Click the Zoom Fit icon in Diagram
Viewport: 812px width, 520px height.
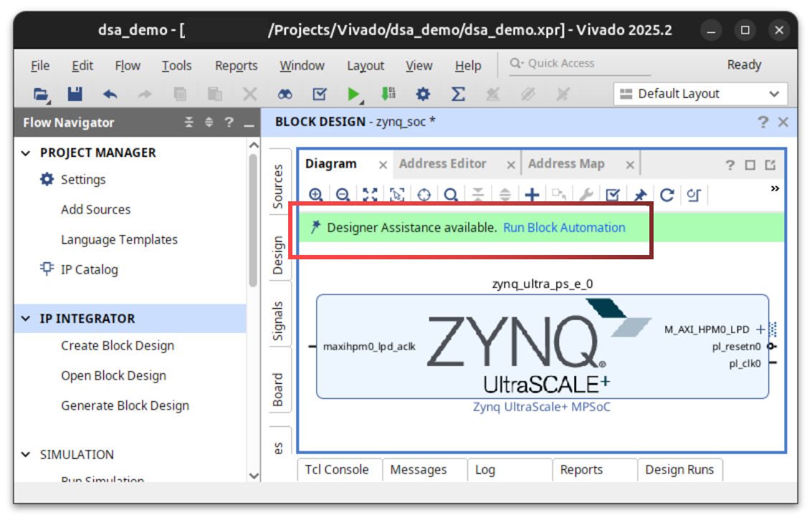tap(370, 195)
